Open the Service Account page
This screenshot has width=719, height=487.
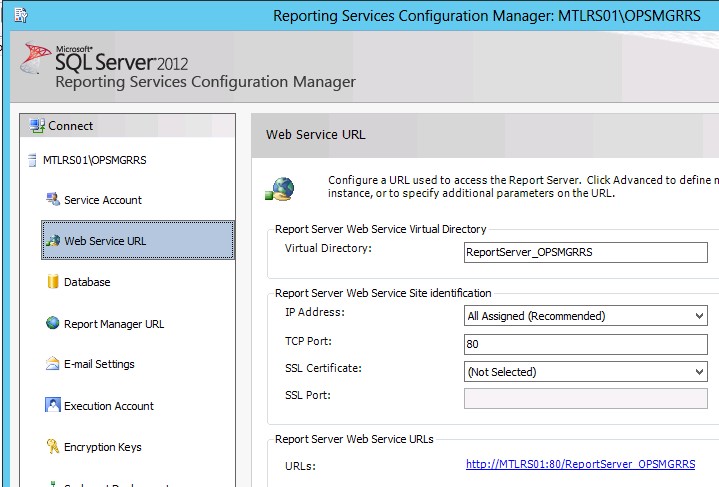103,200
